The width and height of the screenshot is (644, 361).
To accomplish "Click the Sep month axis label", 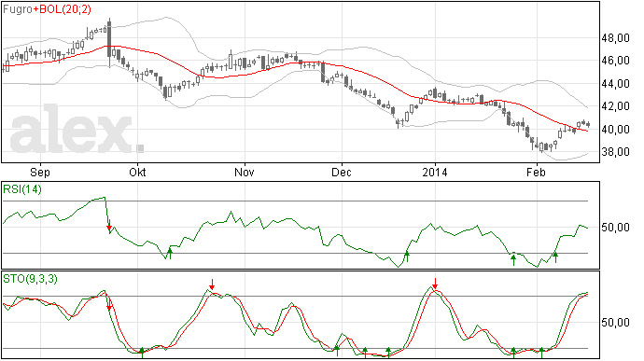I will tap(40, 172).
